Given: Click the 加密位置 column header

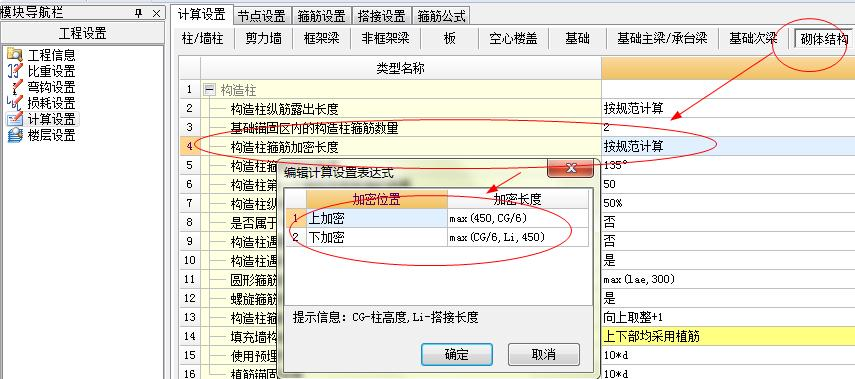Looking at the screenshot, I should [377, 200].
